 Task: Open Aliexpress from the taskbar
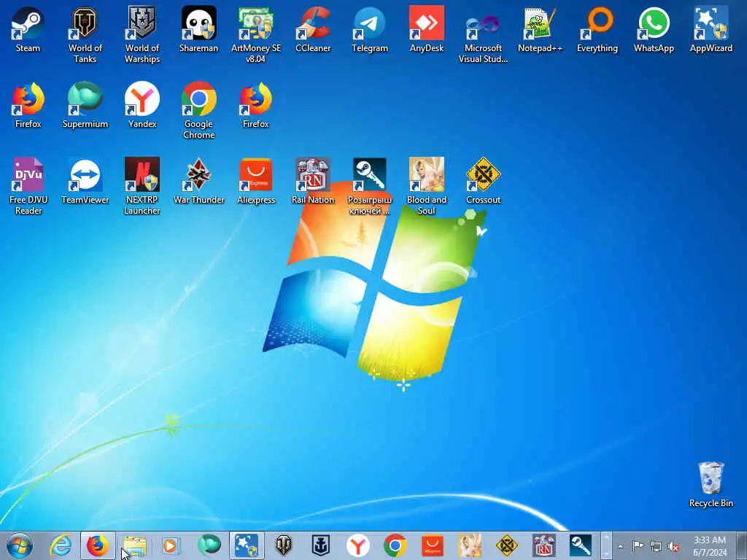pyautogui.click(x=432, y=545)
